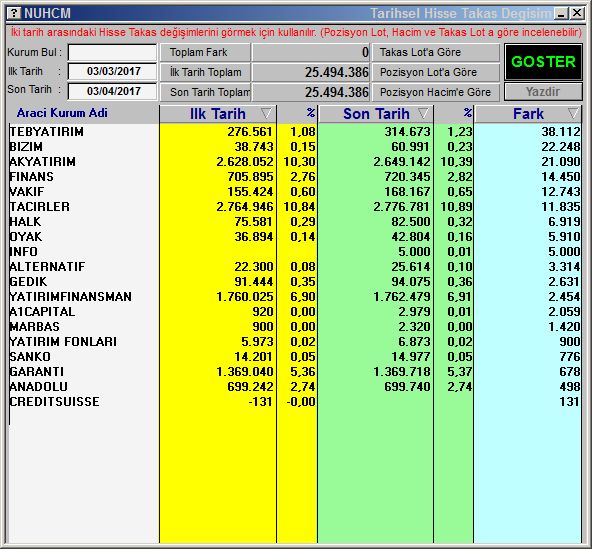Select Pozisyon Hacim'e Göre option
Screen dimensions: 592x549
436,92
